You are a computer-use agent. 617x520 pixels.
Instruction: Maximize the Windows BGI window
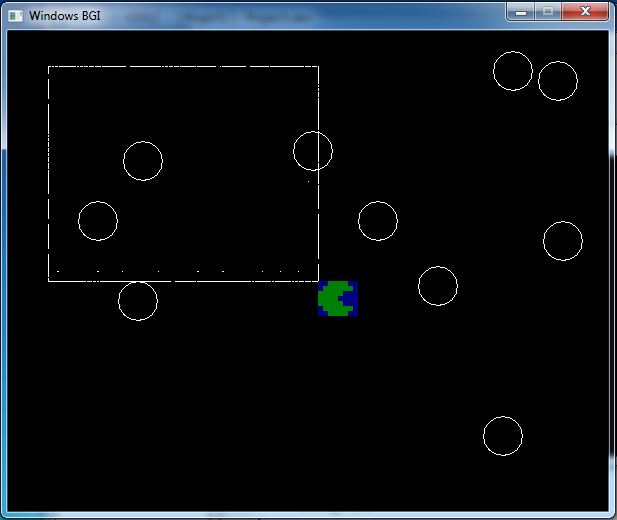tap(548, 12)
